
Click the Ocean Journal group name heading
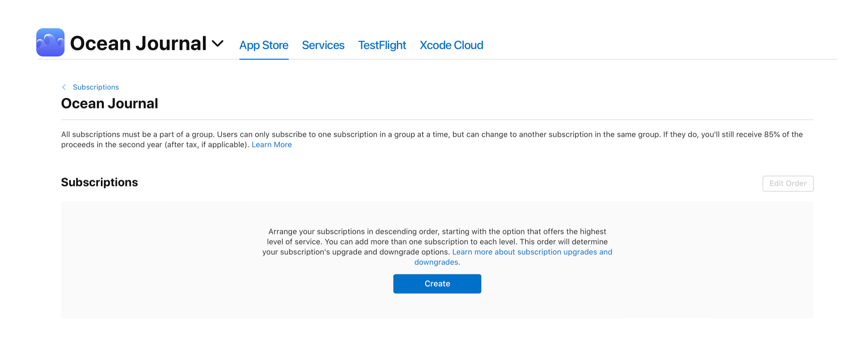[109, 104]
